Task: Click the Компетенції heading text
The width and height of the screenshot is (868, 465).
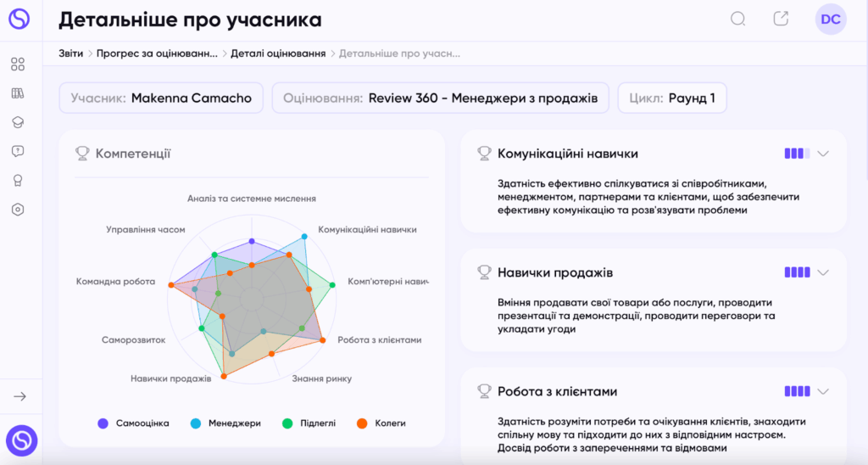Action: [x=133, y=154]
